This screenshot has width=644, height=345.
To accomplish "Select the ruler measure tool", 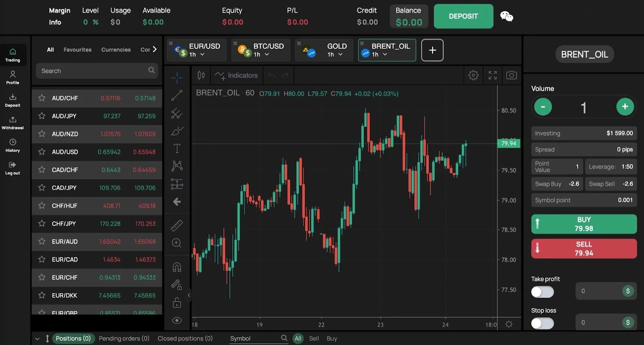I will tap(177, 225).
